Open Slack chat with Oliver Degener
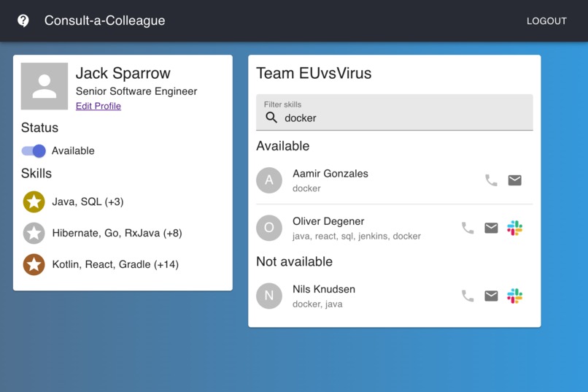The image size is (588, 392). coord(514,228)
